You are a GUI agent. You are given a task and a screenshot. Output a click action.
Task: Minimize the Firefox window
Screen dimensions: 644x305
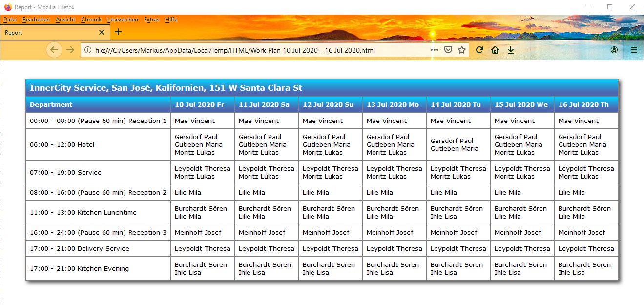click(x=588, y=7)
